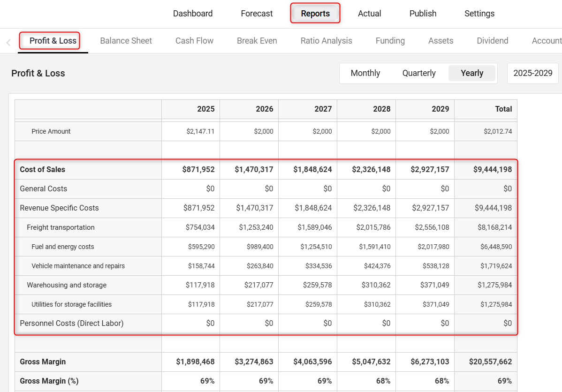Switch to the Cash Flow tab
The image size is (562, 392).
(194, 41)
